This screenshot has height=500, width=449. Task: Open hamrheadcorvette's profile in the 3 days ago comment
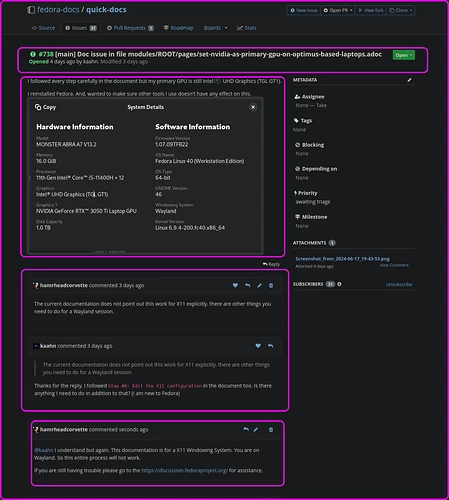click(64, 285)
